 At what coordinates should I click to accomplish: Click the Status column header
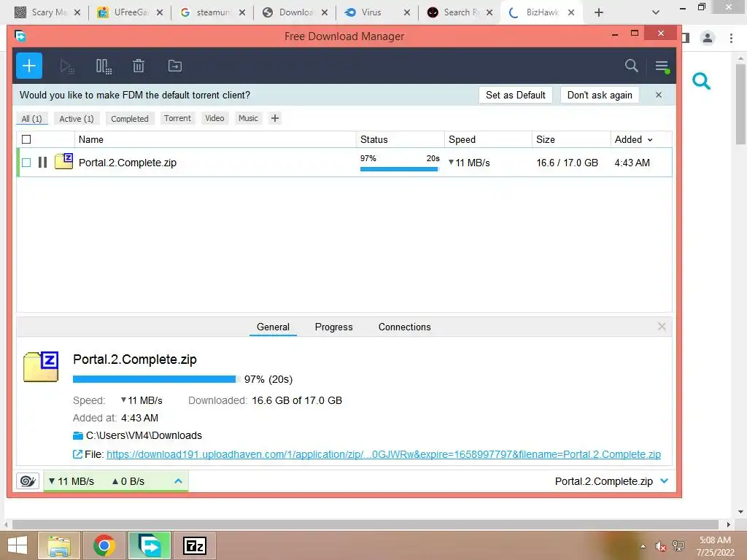[x=400, y=139]
